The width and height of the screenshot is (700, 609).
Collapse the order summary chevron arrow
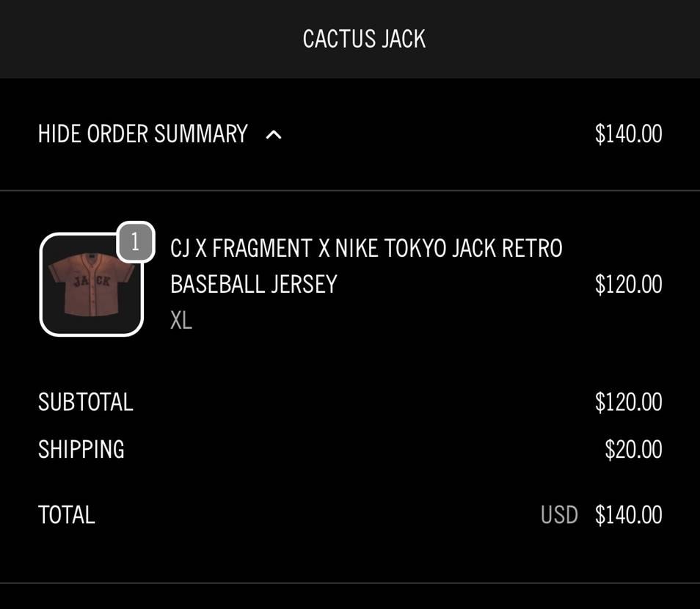(x=274, y=135)
